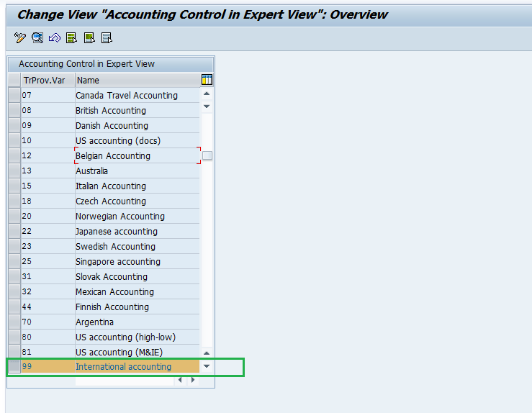Image resolution: width=532 pixels, height=413 pixels.
Task: Click the vertical scrollbar thumb handle
Action: point(207,155)
